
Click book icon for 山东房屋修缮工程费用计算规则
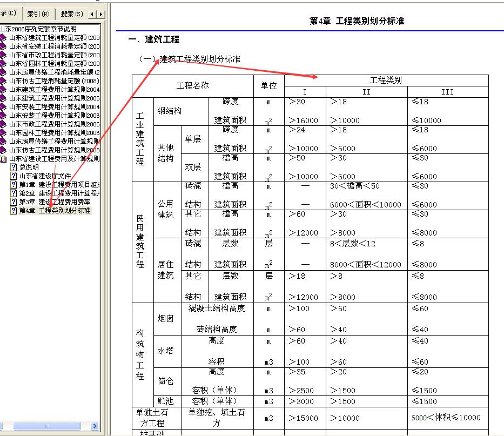click(3, 142)
